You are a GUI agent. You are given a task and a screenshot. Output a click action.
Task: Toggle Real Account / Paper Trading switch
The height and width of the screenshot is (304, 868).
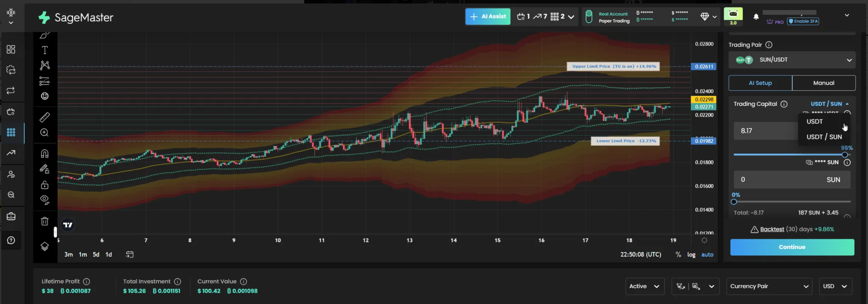pos(589,17)
